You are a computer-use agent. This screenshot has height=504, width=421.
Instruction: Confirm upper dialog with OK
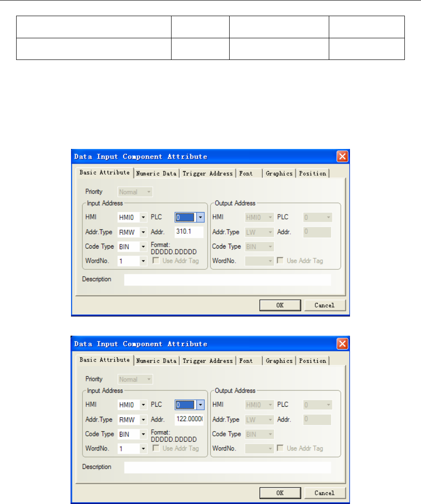[x=280, y=305]
